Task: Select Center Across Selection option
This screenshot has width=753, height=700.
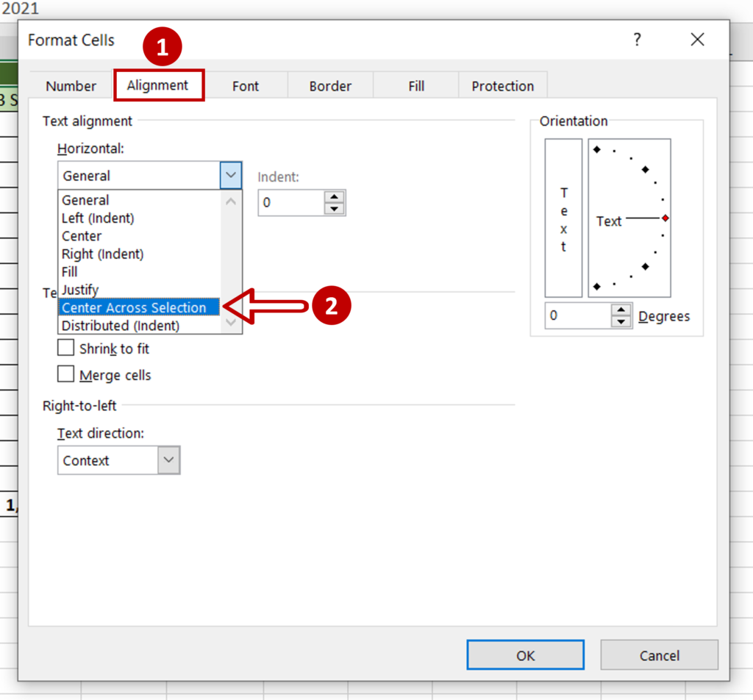Action: point(139,307)
